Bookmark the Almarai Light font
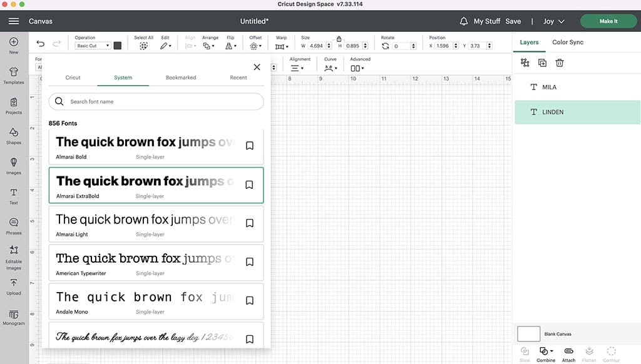The image size is (641, 364). [x=249, y=223]
